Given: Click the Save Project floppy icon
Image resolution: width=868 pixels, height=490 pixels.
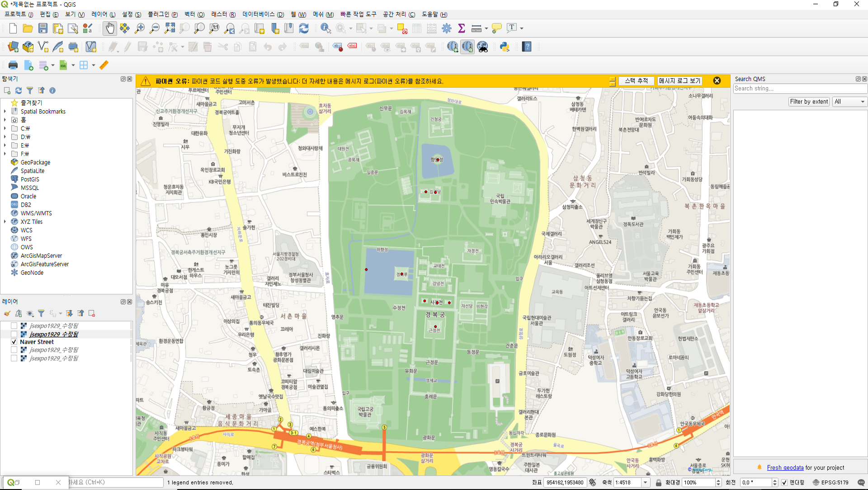Looking at the screenshot, I should coord(42,28).
